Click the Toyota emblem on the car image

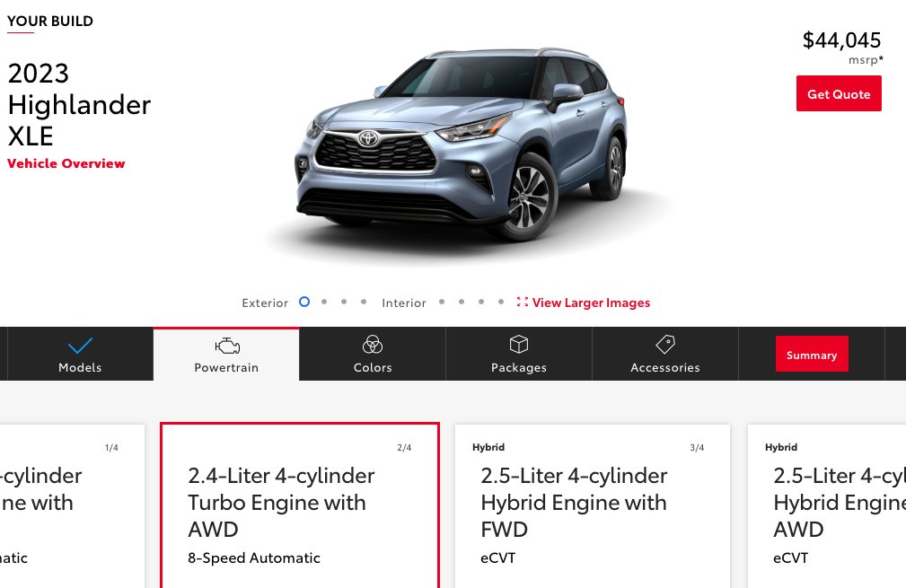pos(368,138)
